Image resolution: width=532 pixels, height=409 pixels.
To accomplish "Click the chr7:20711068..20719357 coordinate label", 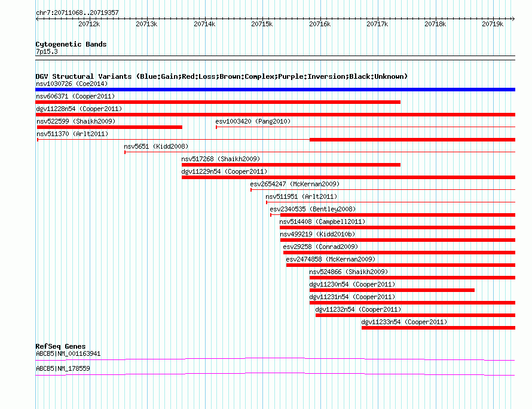I will pos(77,13).
